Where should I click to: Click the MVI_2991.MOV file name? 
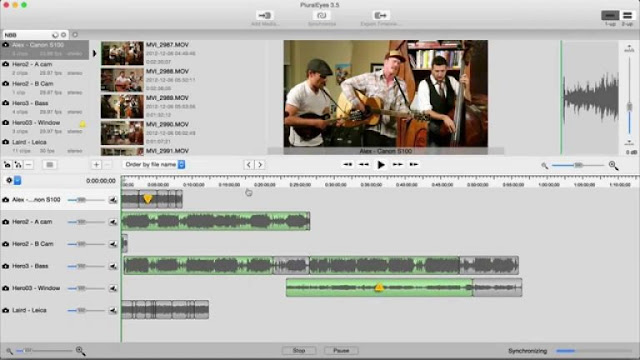[x=167, y=151]
